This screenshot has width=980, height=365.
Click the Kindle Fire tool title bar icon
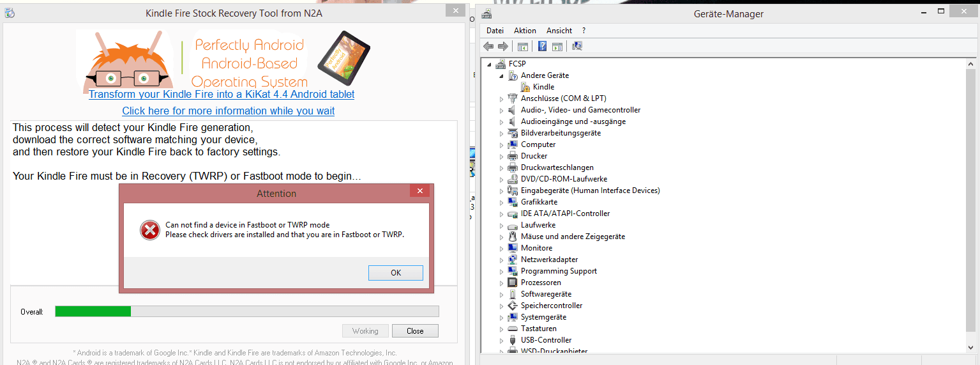pos(10,13)
